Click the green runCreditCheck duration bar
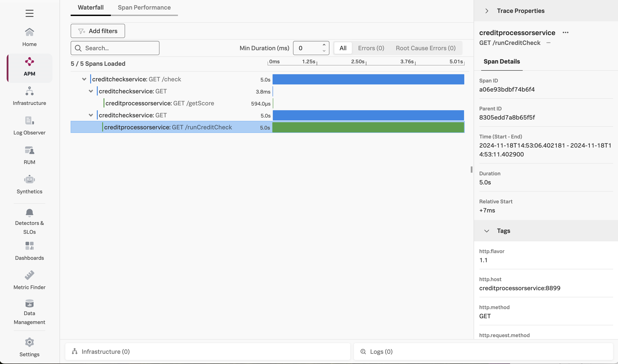This screenshot has width=618, height=364. pyautogui.click(x=368, y=127)
